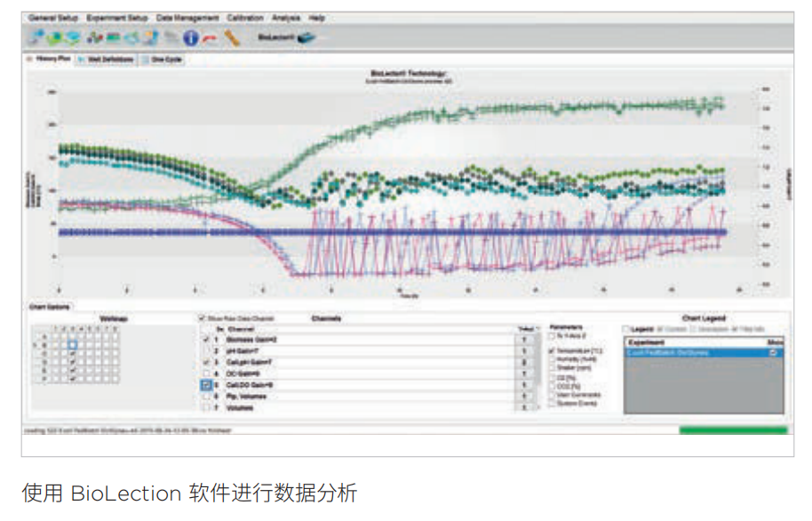Open the Experiment Setup menu

click(117, 18)
